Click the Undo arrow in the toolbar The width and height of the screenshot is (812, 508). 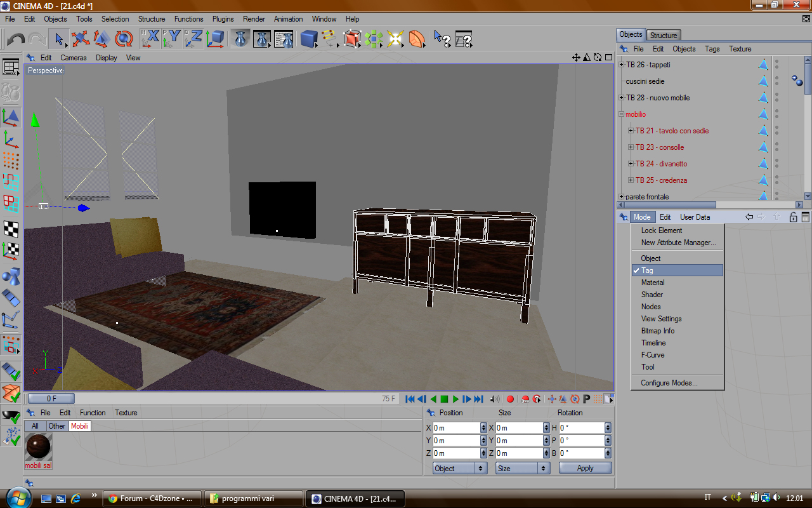15,39
